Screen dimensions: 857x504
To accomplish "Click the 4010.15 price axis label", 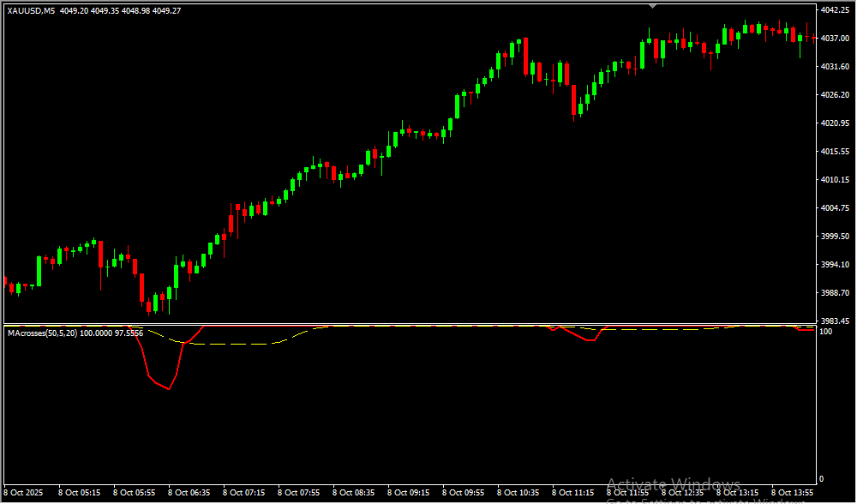I will 834,180.
